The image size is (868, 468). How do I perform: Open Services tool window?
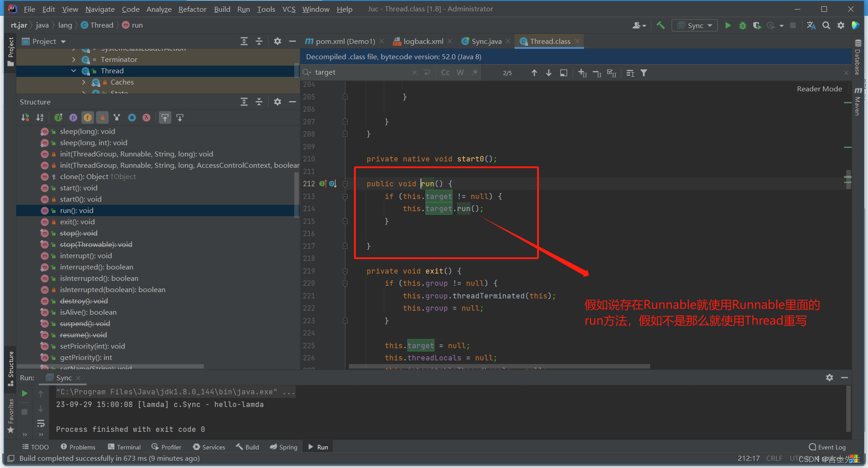(x=209, y=447)
